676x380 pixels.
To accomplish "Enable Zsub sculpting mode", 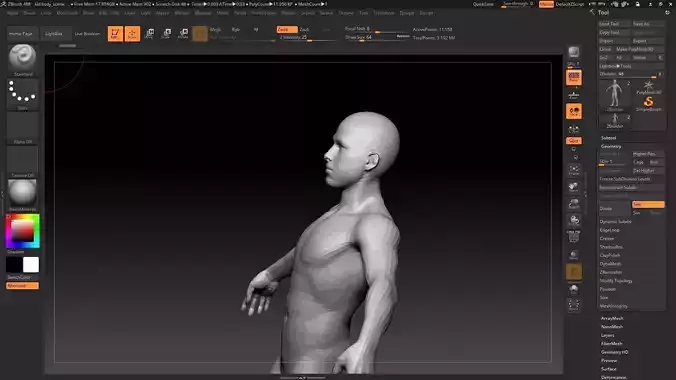I will [x=304, y=29].
